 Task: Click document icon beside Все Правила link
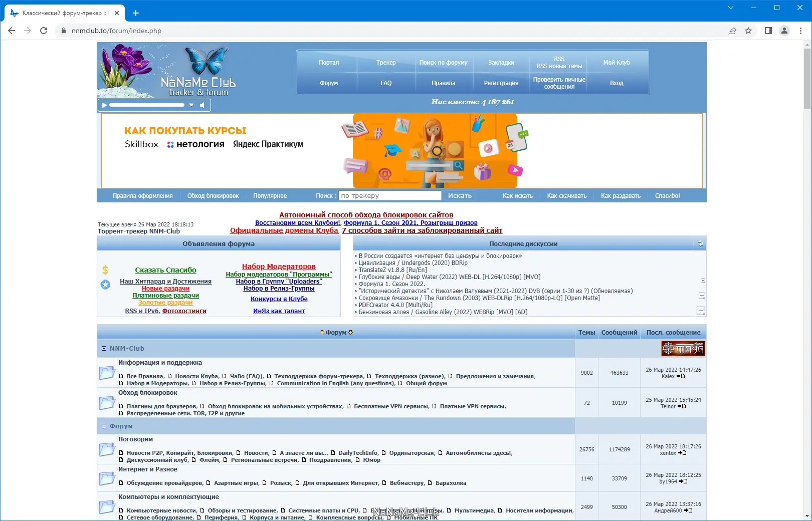pyautogui.click(x=120, y=376)
